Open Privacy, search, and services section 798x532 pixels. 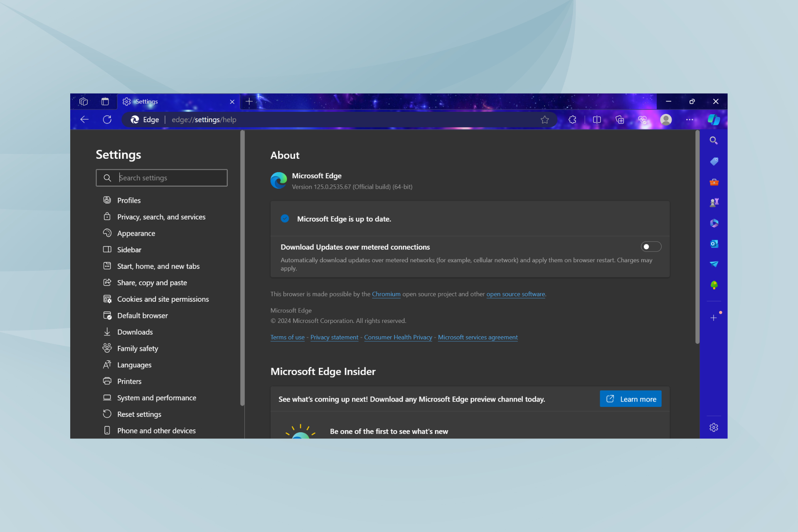[x=162, y=217]
